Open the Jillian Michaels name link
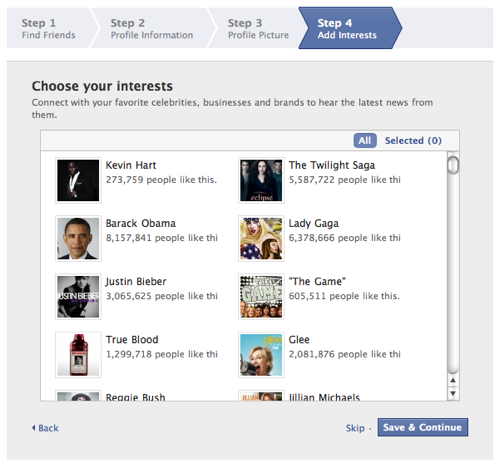 pyautogui.click(x=324, y=397)
